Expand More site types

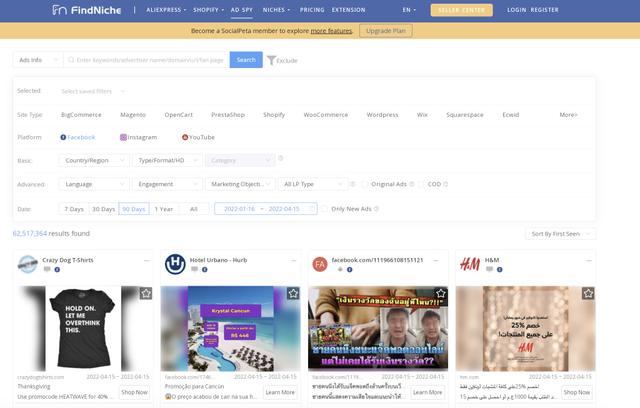click(568, 115)
